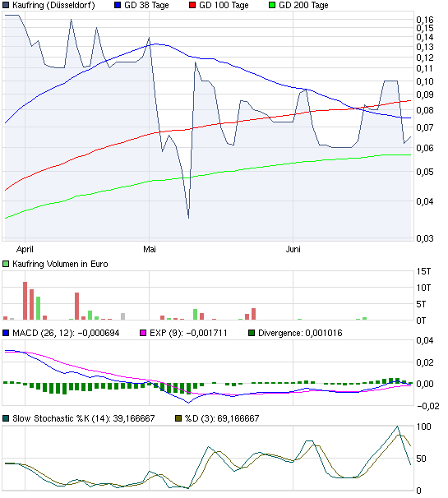This screenshot has width=448, height=498.
Task: Click the 'April' x-axis month label
Action: pyautogui.click(x=25, y=249)
